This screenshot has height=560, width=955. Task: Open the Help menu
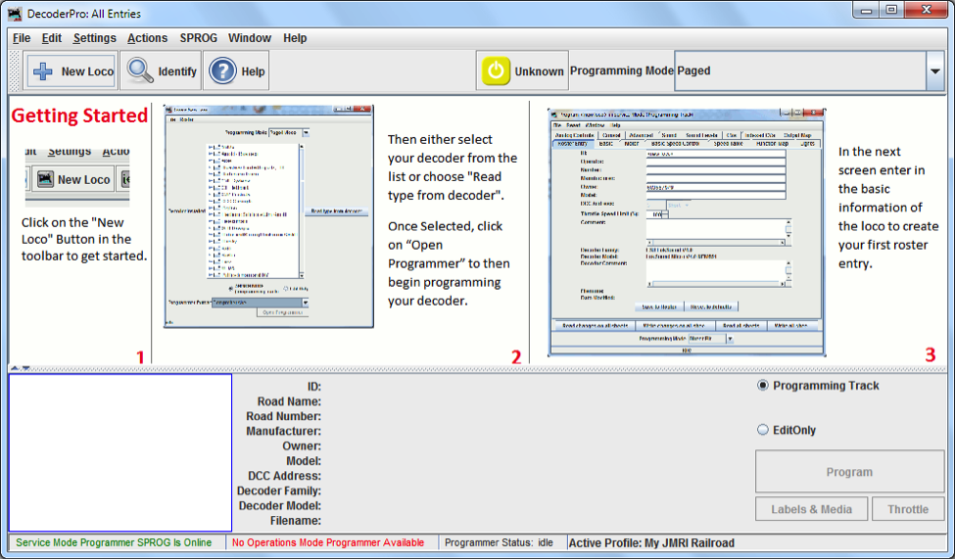tap(295, 38)
